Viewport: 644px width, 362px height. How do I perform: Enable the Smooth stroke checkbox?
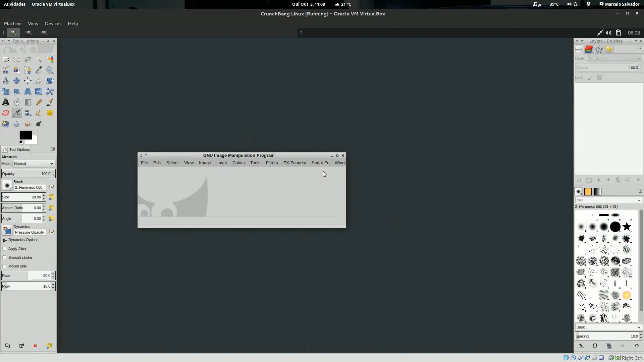4,257
